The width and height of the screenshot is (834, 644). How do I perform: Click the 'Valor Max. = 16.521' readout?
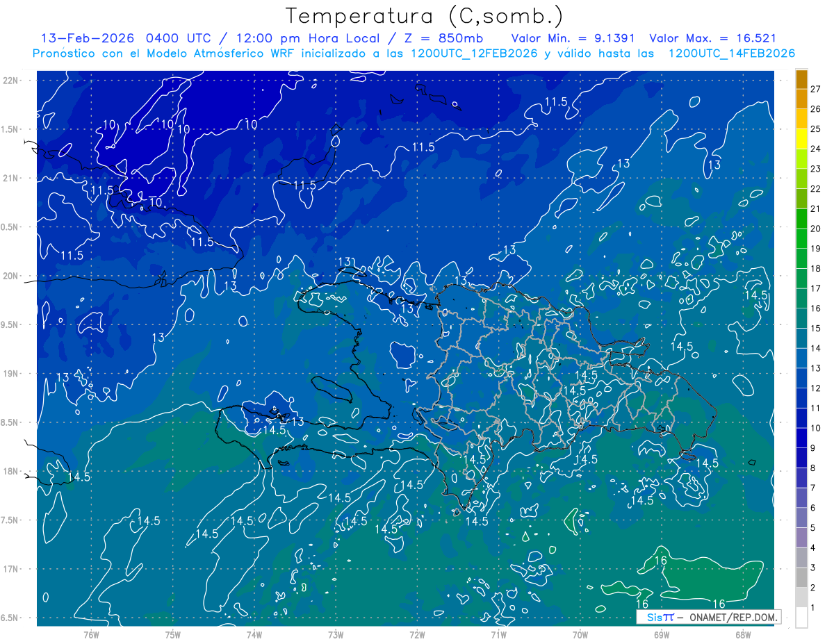pos(712,38)
